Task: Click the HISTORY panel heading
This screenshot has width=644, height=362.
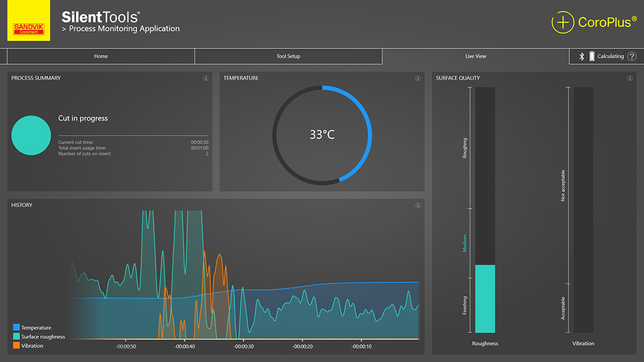Action: 22,205
